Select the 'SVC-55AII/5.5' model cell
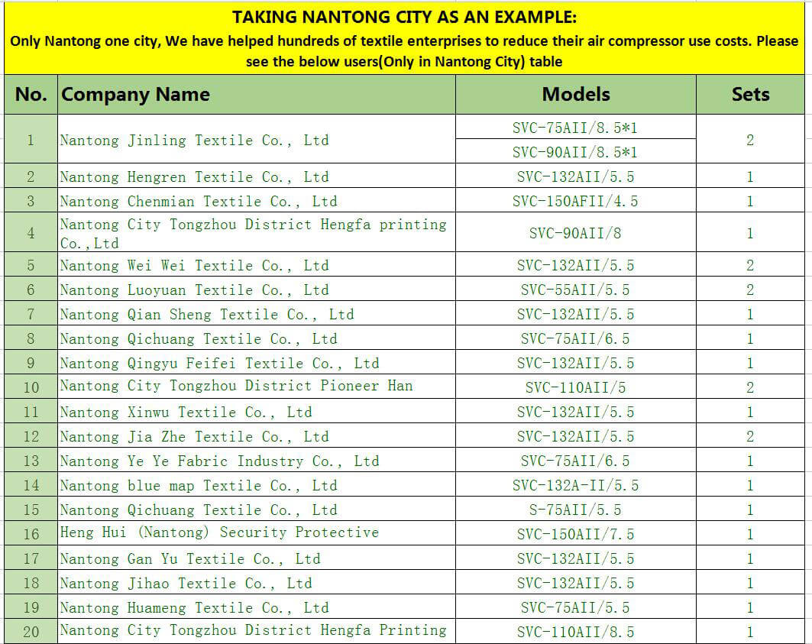Image resolution: width=812 pixels, height=644 pixels. coord(576,289)
